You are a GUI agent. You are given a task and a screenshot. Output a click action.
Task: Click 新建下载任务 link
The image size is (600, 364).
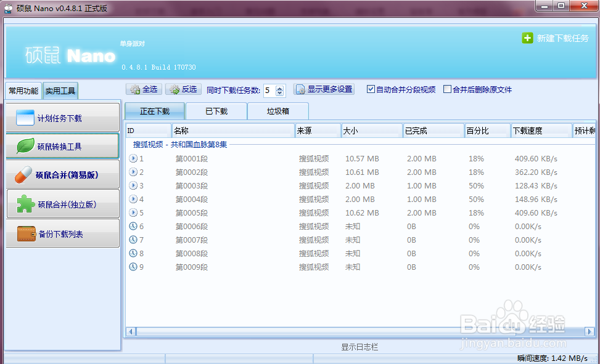click(562, 38)
